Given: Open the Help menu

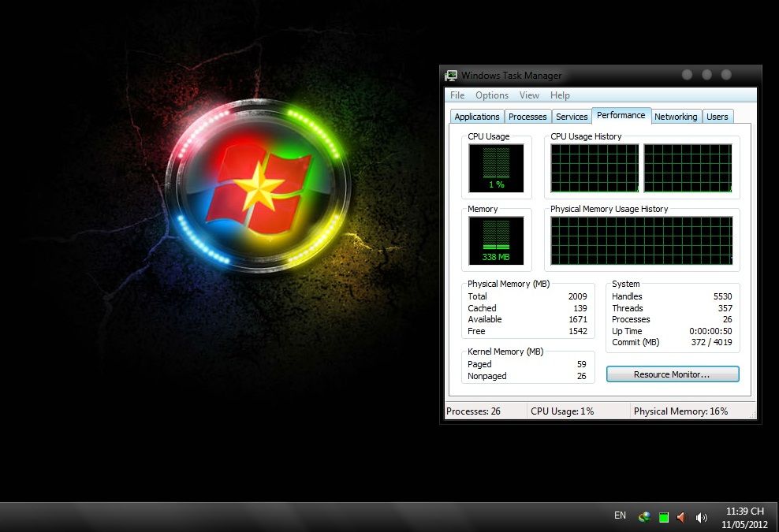Looking at the screenshot, I should [x=560, y=95].
